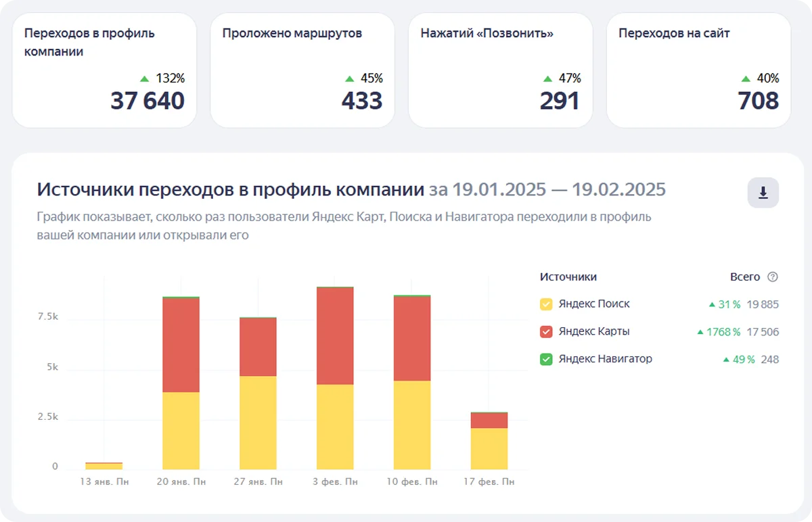Click the 10 фев. Пн axis label
Image resolution: width=812 pixels, height=522 pixels.
[x=412, y=482]
